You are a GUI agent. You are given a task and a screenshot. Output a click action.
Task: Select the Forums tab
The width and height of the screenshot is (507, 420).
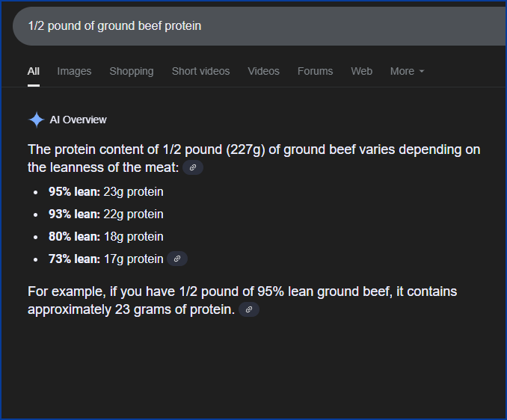pos(316,71)
